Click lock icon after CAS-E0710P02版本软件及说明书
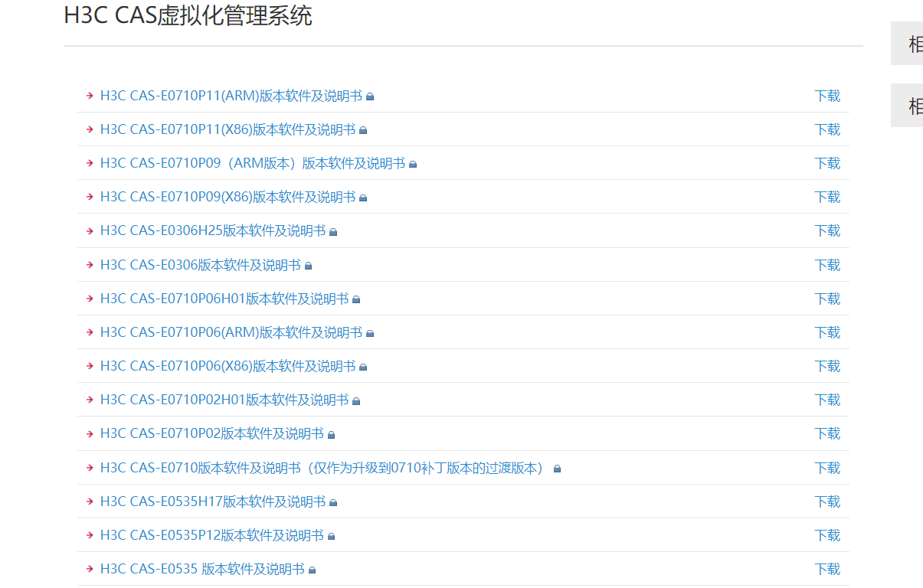 [x=332, y=434]
